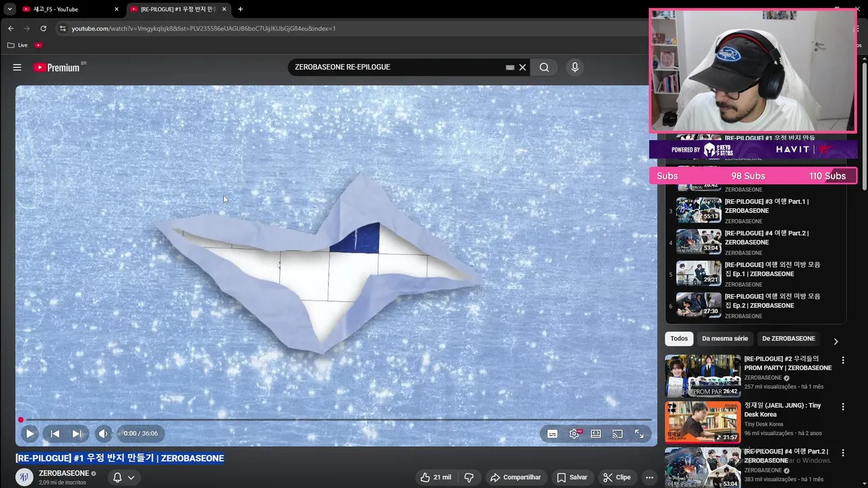Open the on-screen keyboard icon in search

(x=510, y=68)
